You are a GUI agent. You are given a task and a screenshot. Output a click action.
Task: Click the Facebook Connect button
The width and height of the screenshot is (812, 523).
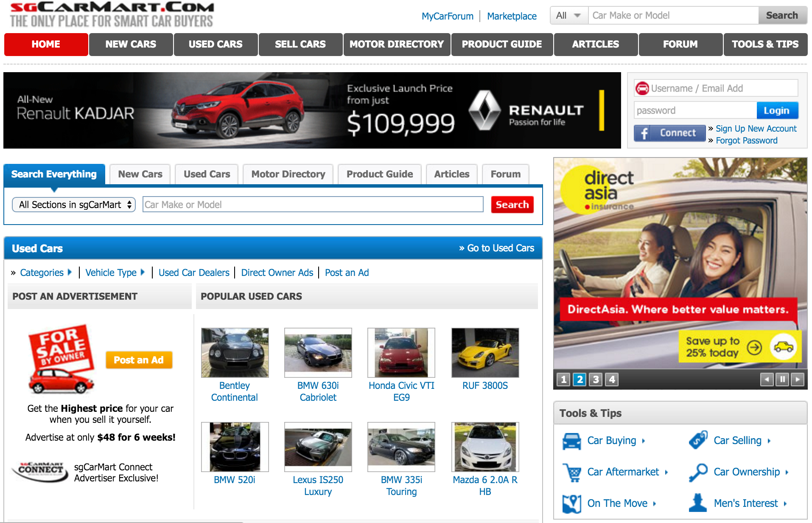[670, 133]
